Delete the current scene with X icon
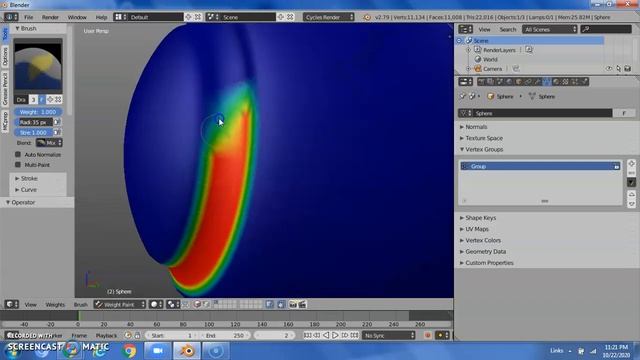 [290, 17]
